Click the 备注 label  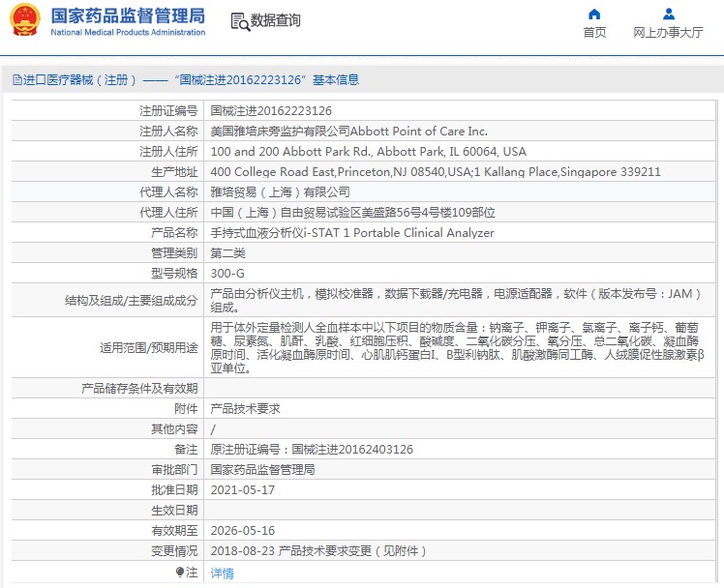click(186, 449)
